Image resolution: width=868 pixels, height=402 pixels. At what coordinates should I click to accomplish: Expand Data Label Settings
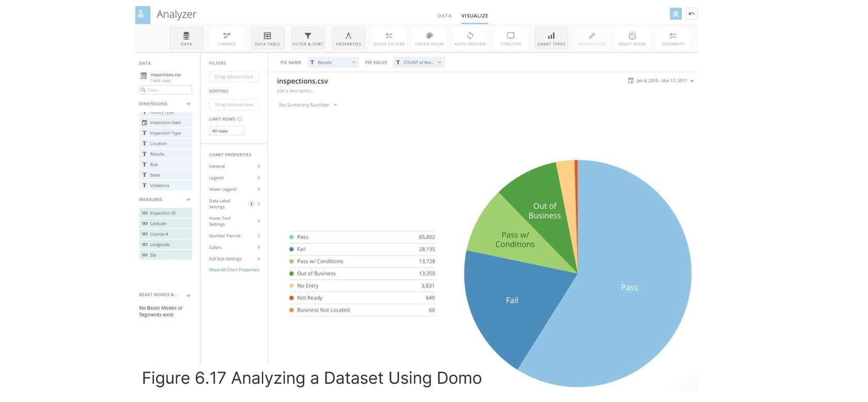(235, 204)
